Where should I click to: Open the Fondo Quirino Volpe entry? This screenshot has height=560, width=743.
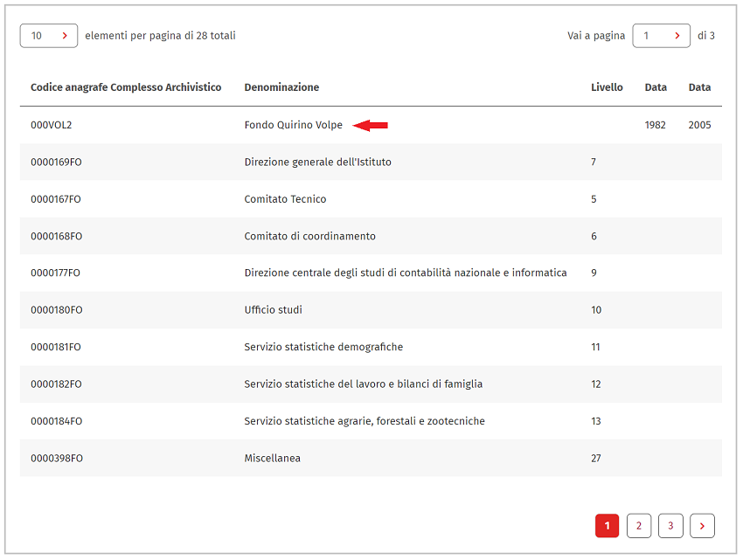click(294, 125)
